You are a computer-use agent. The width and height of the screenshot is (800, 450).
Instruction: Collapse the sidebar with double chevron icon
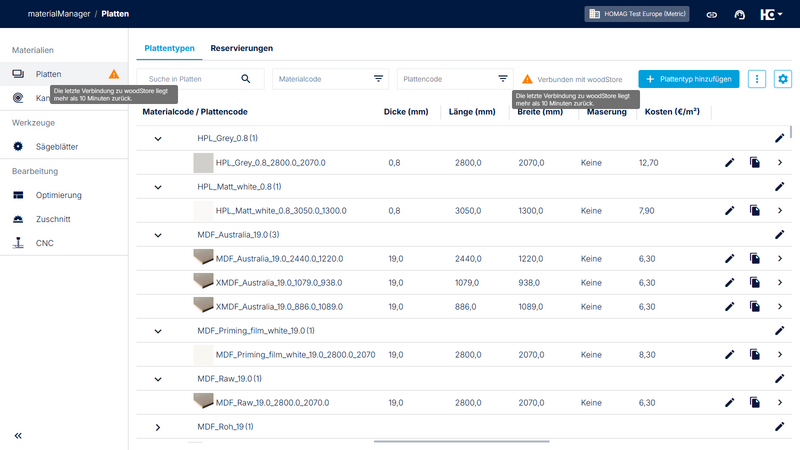pos(18,436)
